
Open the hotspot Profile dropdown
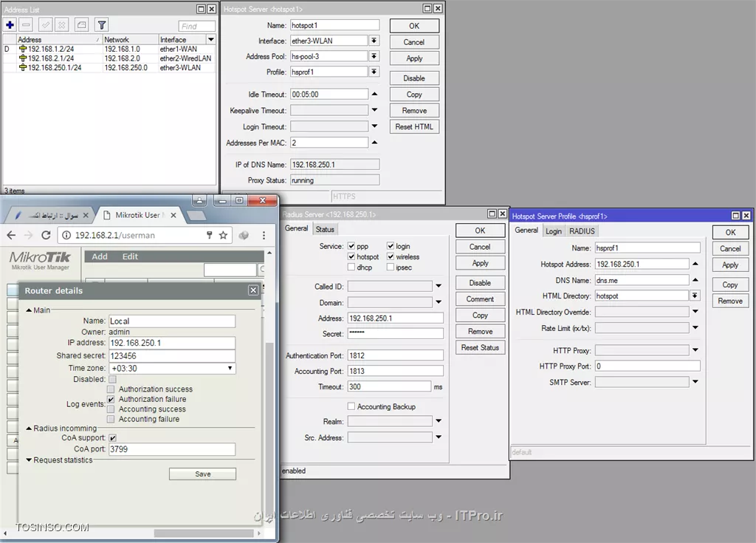(374, 72)
